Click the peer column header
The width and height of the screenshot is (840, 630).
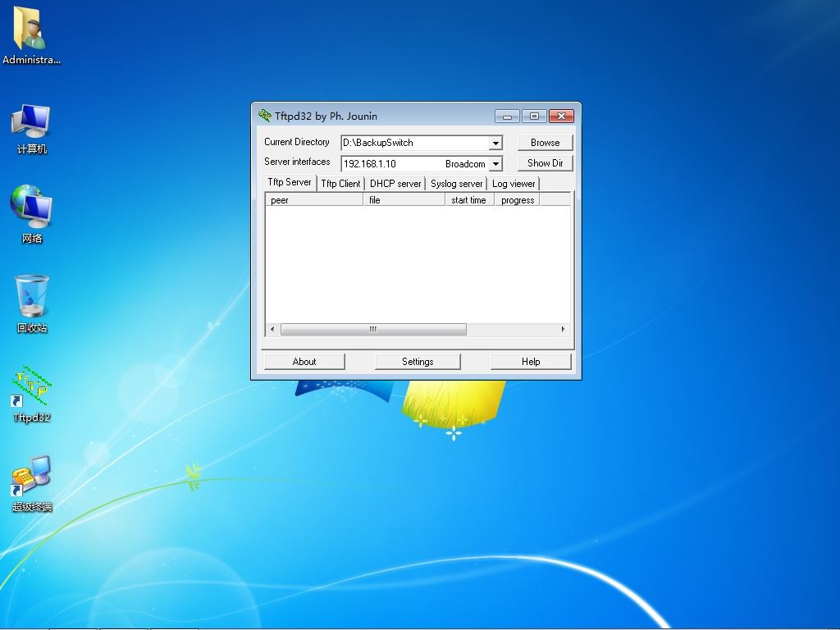coord(314,200)
